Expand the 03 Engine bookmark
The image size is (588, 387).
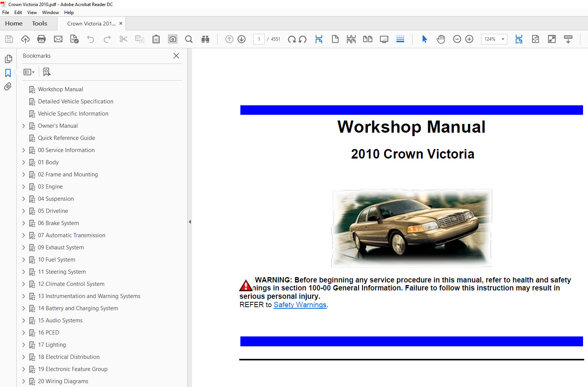[x=24, y=187]
